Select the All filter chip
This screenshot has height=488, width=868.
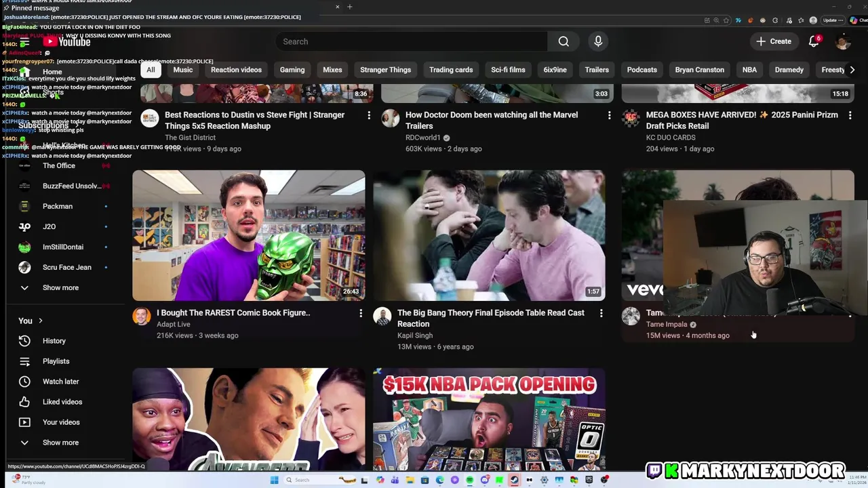[151, 70]
